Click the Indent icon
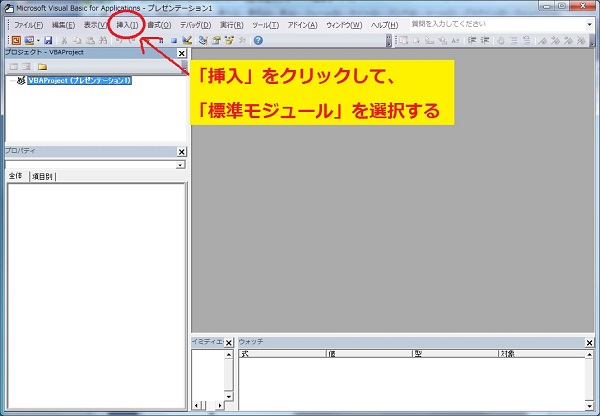The width and height of the screenshot is (600, 416). click(472, 40)
